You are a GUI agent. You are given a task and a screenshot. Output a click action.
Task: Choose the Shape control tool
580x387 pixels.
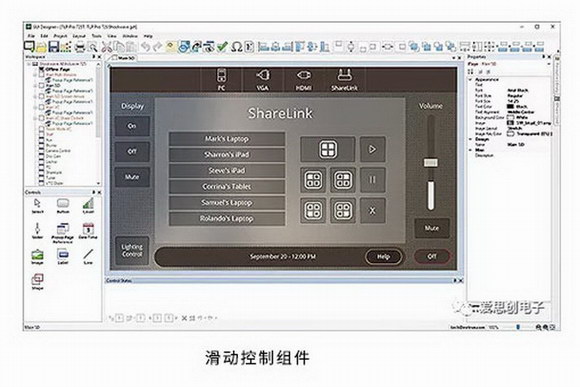(x=38, y=281)
